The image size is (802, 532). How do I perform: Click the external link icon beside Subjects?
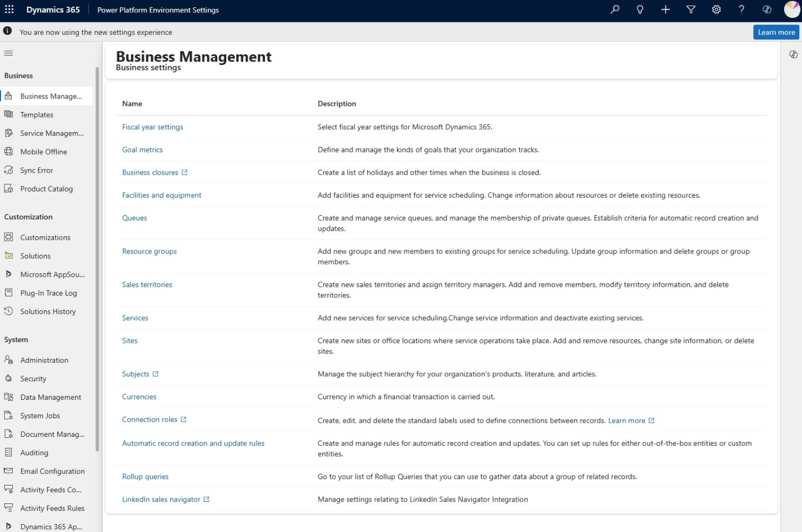pyautogui.click(x=155, y=374)
